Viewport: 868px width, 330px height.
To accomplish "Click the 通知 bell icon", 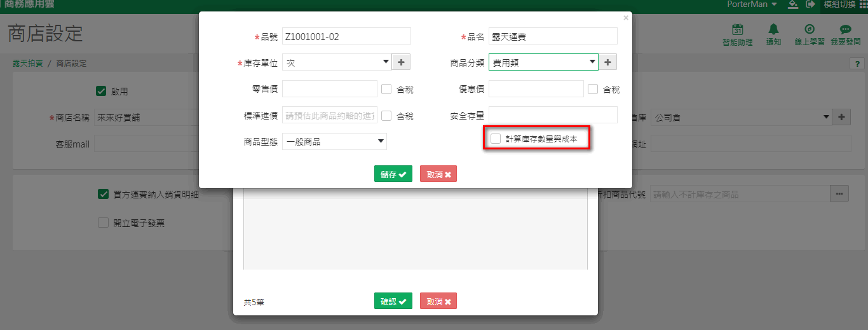I will (x=773, y=30).
